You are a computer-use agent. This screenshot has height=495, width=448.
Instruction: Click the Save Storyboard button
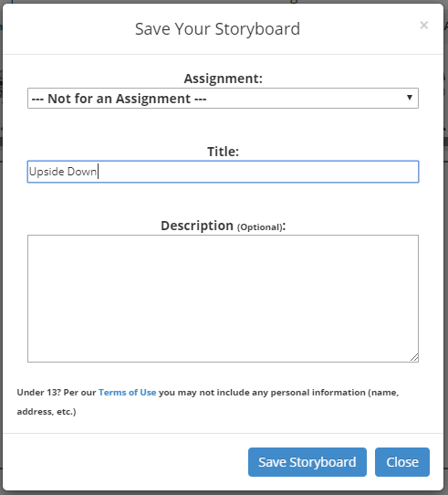[307, 462]
